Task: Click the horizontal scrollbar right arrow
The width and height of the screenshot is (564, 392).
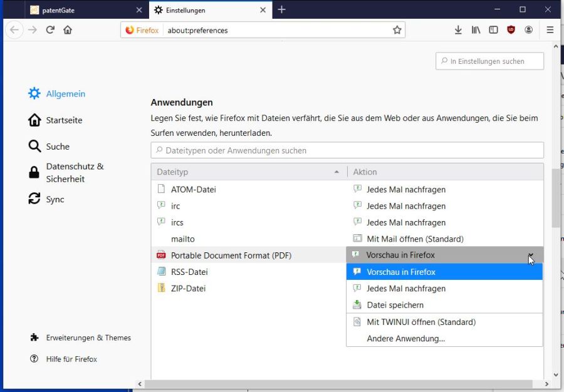Action: [546, 384]
